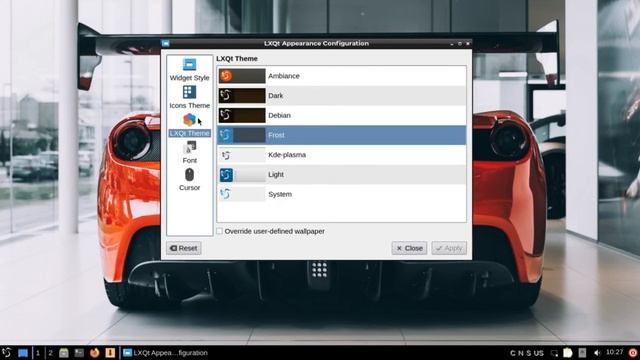
Task: Select the Dark theme
Action: coord(342,96)
